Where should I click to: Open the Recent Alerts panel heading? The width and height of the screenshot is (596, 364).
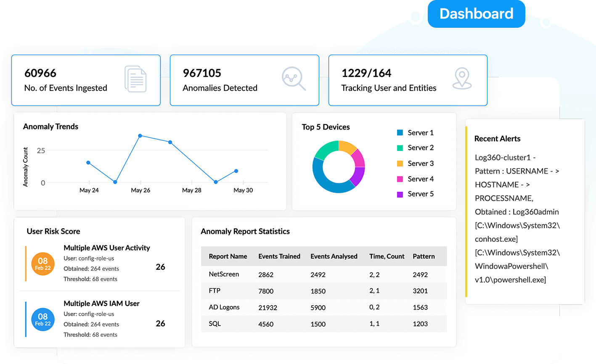click(498, 139)
